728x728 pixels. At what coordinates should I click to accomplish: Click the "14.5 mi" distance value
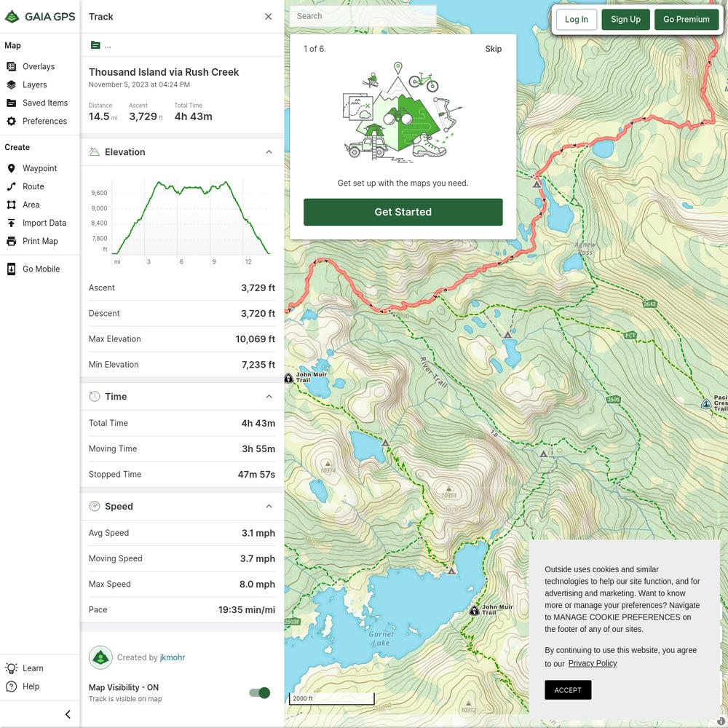103,116
